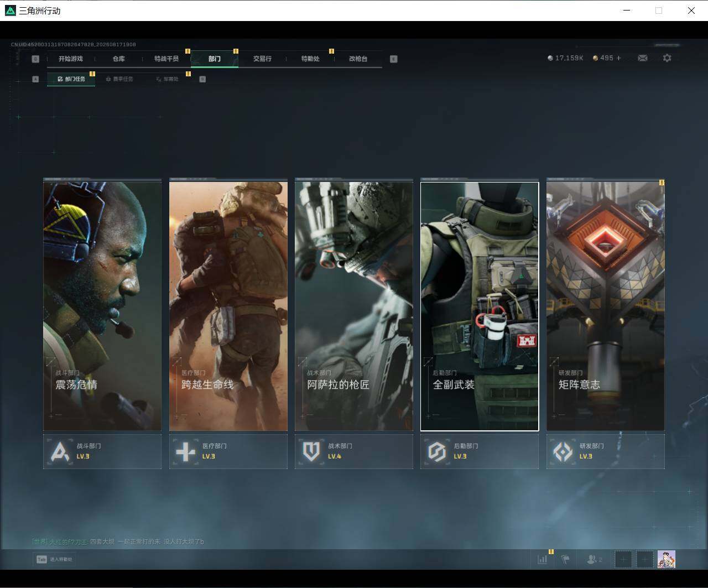Open the settings gear icon
Viewport: 708px width, 588px height.
point(667,58)
